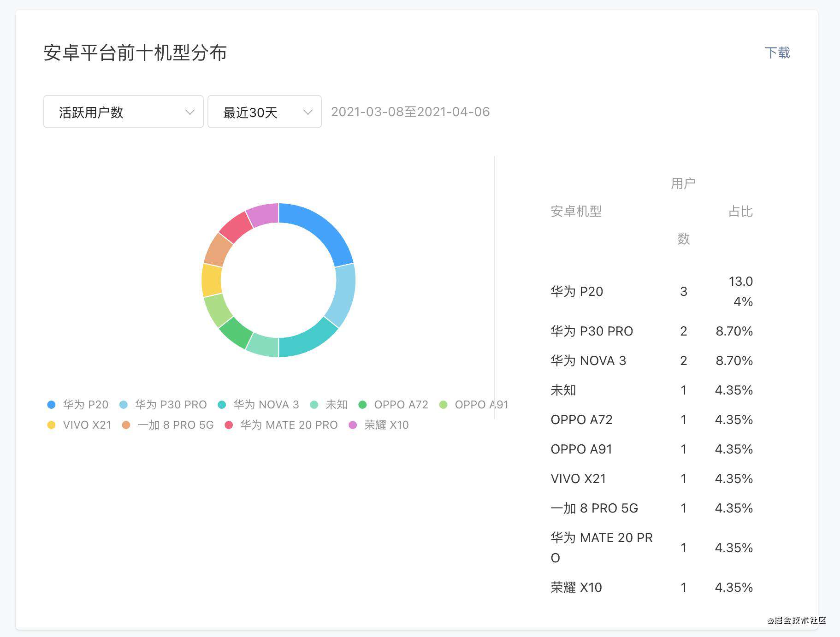Click the 8.70% value for 华为 NOVA 3

tap(734, 360)
